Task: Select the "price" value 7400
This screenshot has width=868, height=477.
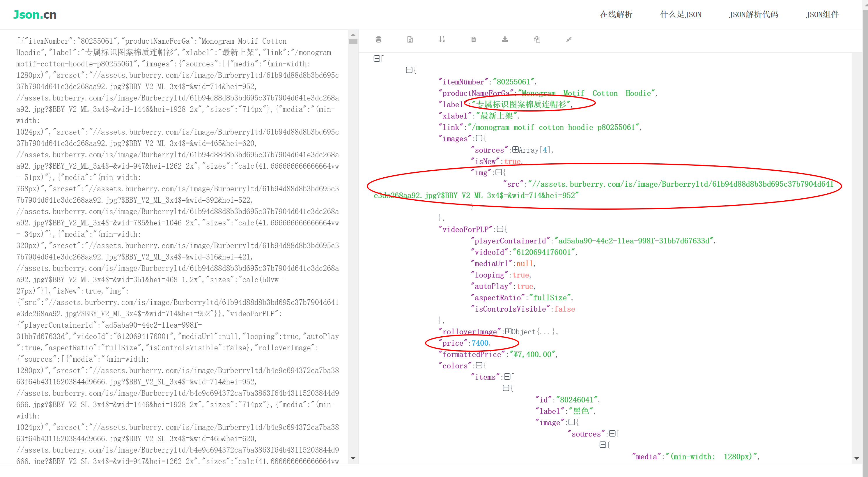Action: point(480,343)
